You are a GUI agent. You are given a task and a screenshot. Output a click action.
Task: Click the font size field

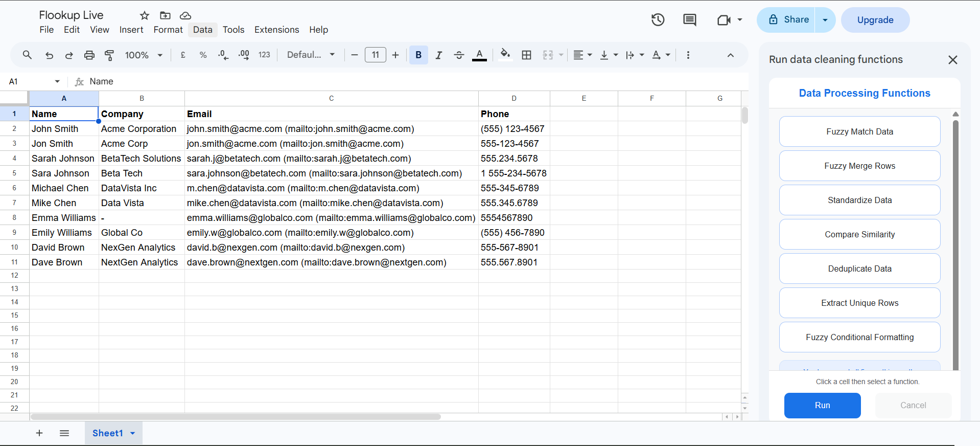tap(376, 55)
